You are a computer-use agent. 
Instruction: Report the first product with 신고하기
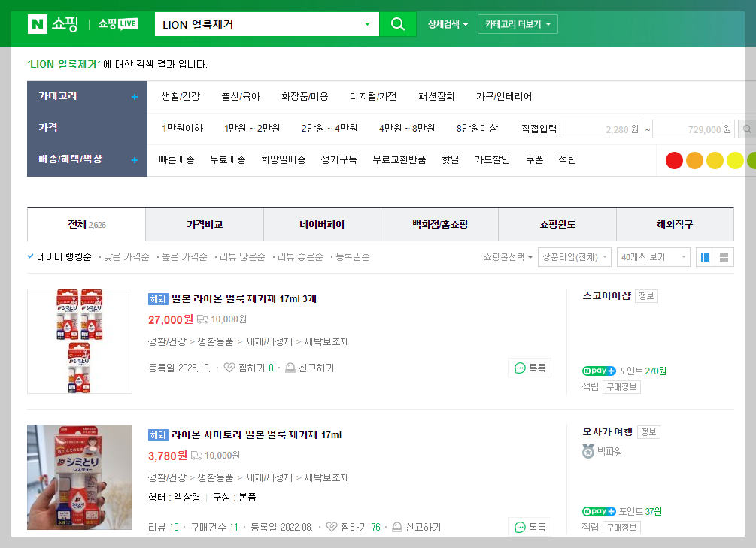coord(309,368)
